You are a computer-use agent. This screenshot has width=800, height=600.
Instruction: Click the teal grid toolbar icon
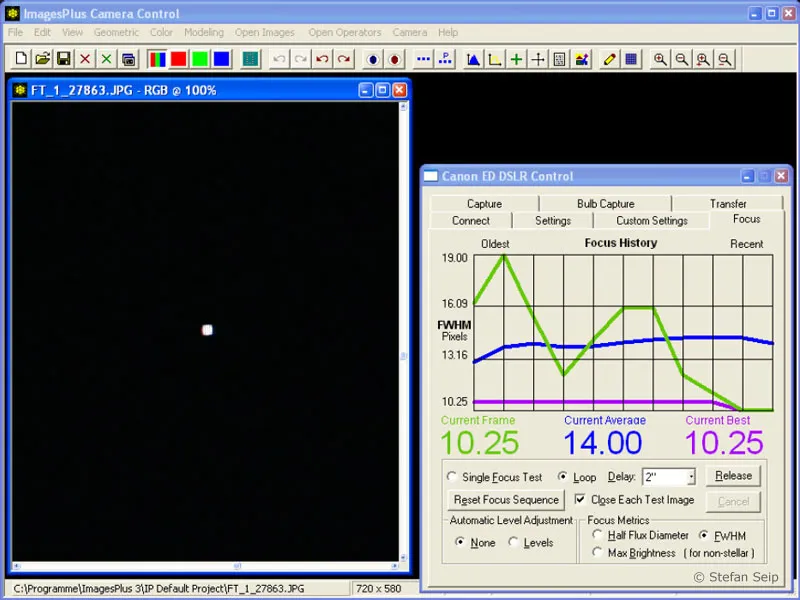250,59
